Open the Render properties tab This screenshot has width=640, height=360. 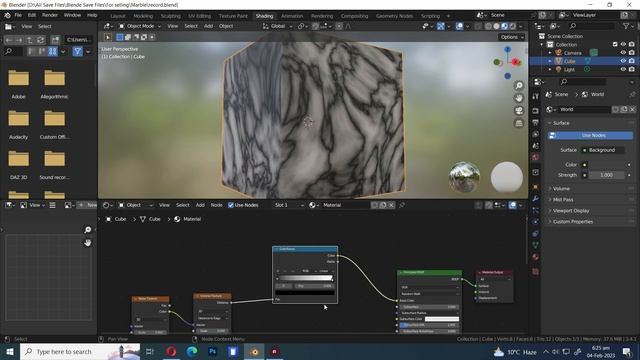coord(536,111)
